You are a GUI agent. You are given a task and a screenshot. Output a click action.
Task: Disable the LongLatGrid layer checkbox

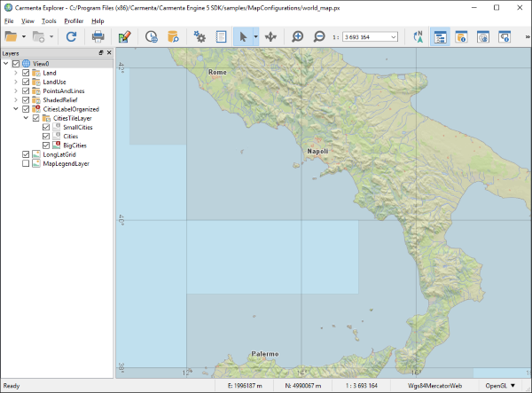tap(26, 154)
